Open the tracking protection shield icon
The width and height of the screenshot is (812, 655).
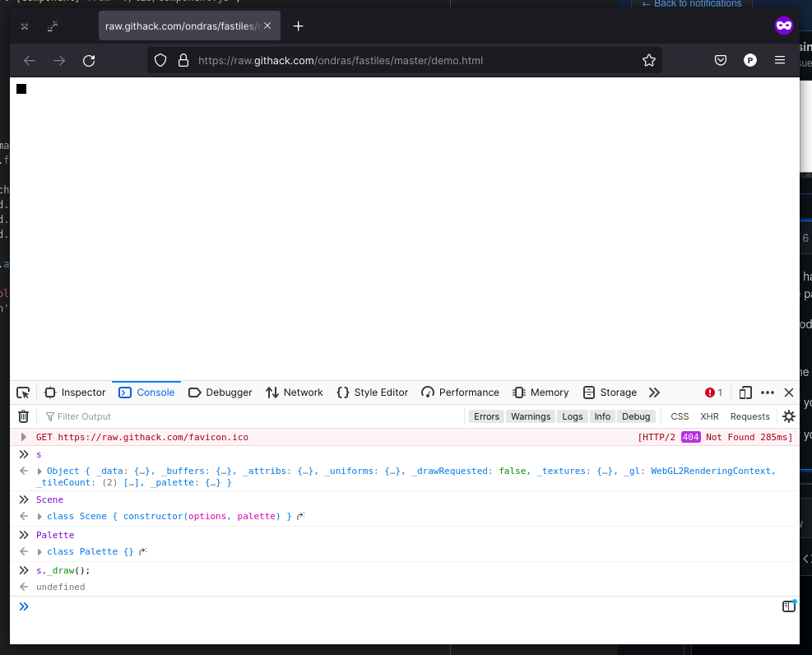[160, 61]
